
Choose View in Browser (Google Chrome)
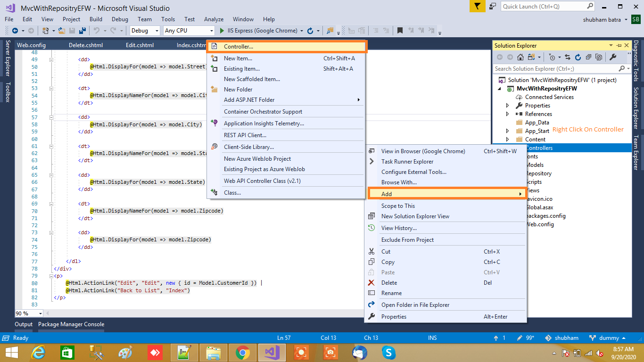446,151
